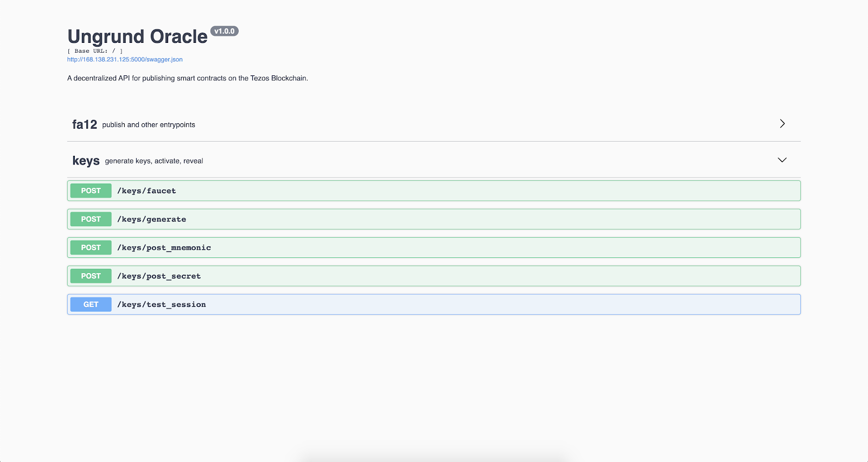Expand the POST /keys/faucet endpoint
The height and width of the screenshot is (462, 868).
[x=434, y=191]
